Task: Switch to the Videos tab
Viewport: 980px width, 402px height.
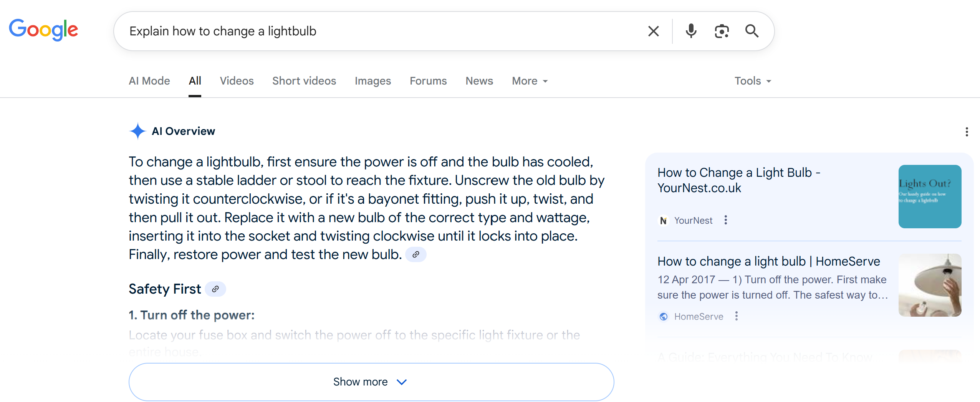Action: click(x=237, y=81)
